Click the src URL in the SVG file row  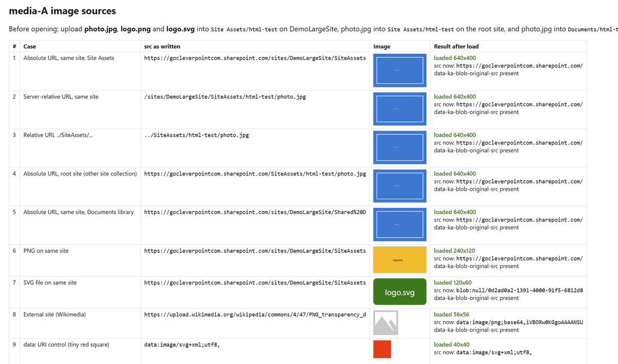[x=255, y=283]
